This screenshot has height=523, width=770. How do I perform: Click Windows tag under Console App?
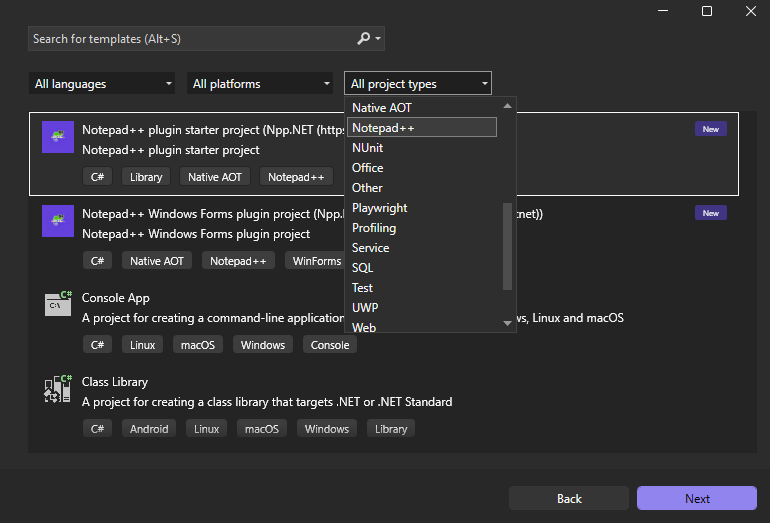tap(263, 345)
